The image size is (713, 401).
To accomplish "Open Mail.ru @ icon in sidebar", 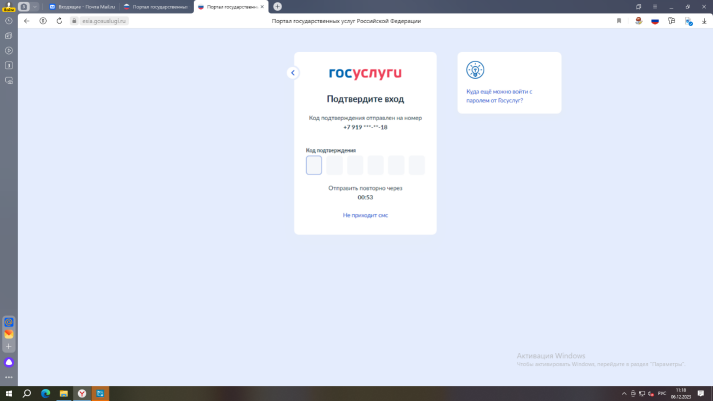I will pyautogui.click(x=9, y=322).
